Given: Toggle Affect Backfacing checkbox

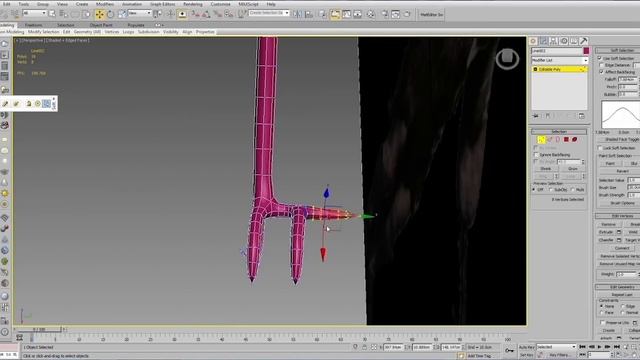Looking at the screenshot, I should click(x=602, y=72).
